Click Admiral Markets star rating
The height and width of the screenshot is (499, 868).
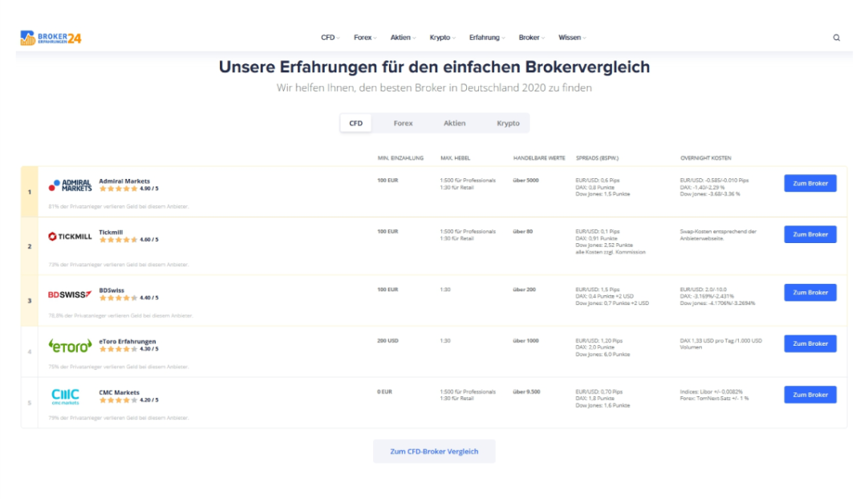(118, 189)
